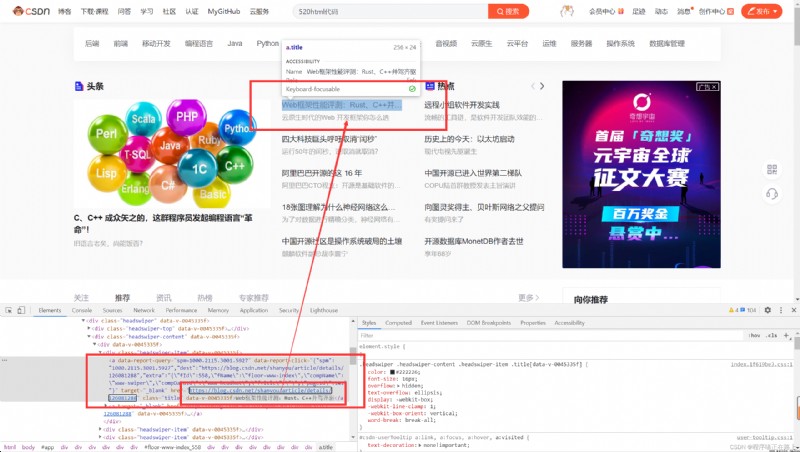The image size is (800, 452).
Task: Focus the CSDN search input field
Action: click(x=390, y=11)
